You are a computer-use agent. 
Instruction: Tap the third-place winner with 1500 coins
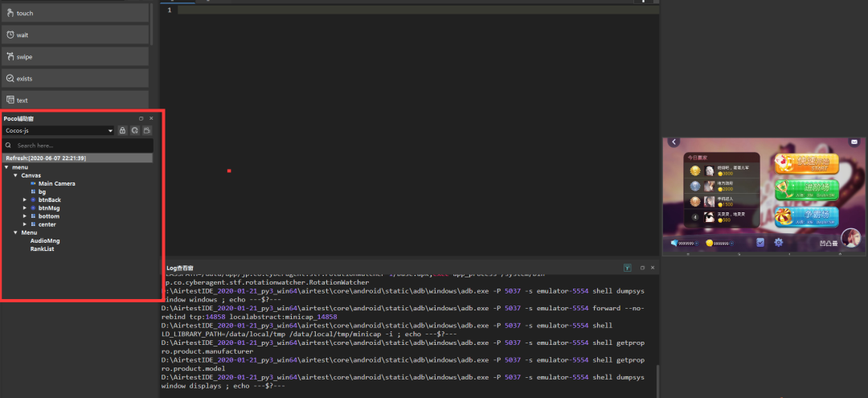tap(721, 202)
